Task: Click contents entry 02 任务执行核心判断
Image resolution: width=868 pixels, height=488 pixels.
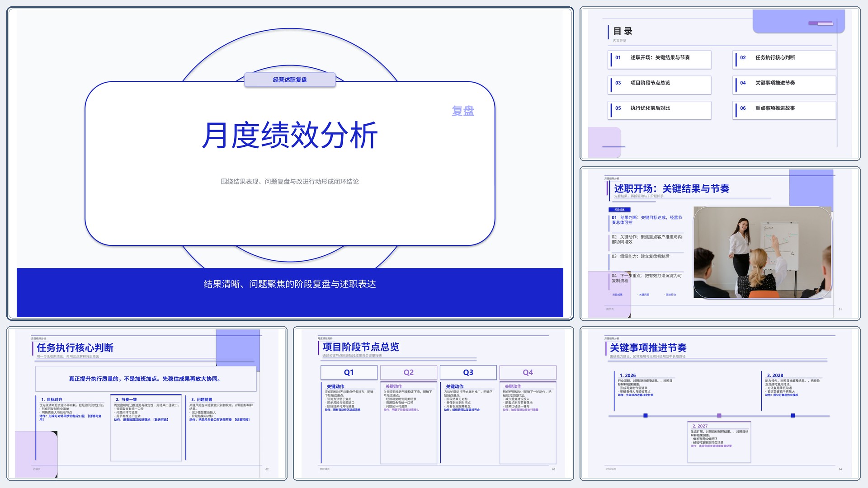Action: [784, 59]
